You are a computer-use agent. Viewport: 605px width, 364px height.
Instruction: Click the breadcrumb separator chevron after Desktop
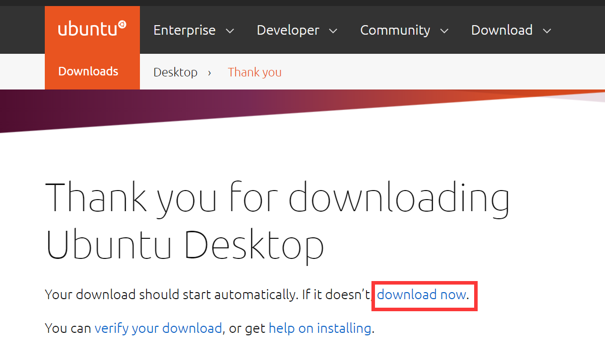(x=209, y=72)
